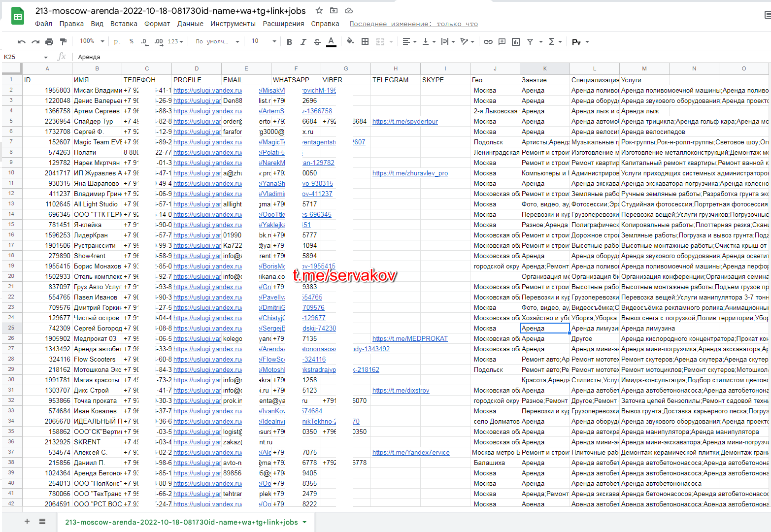Open the t.me/zhuravlev_pro Telegram link
This screenshot has width=771, height=532.
(410, 173)
